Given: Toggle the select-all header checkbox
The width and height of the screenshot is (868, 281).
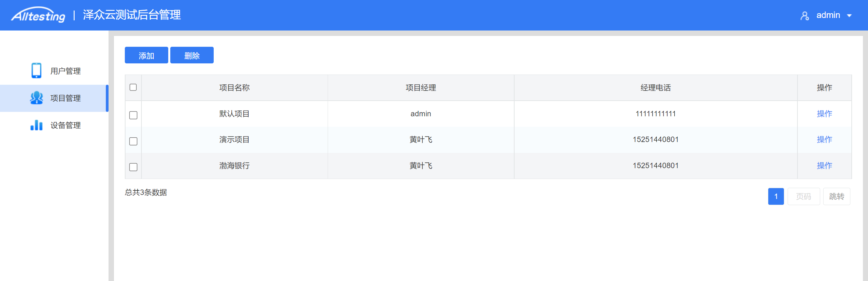Looking at the screenshot, I should (133, 87).
